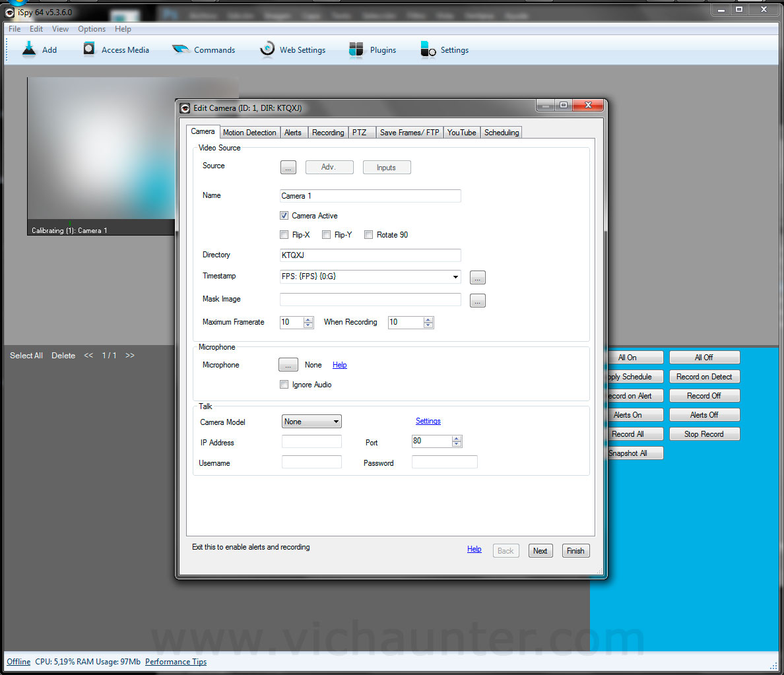Viewport: 784px width, 675px height.
Task: Check the Rotate 90 option
Action: [x=368, y=234]
